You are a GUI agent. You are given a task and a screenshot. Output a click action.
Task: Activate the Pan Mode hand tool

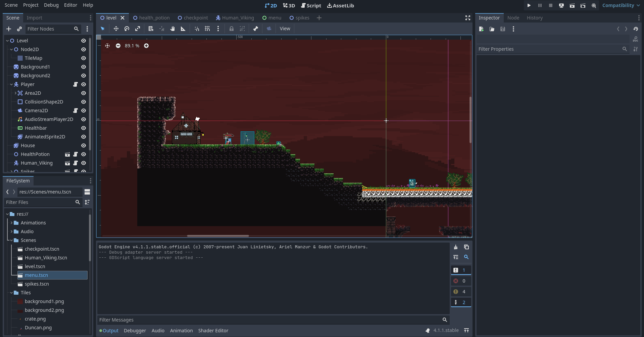tap(172, 29)
